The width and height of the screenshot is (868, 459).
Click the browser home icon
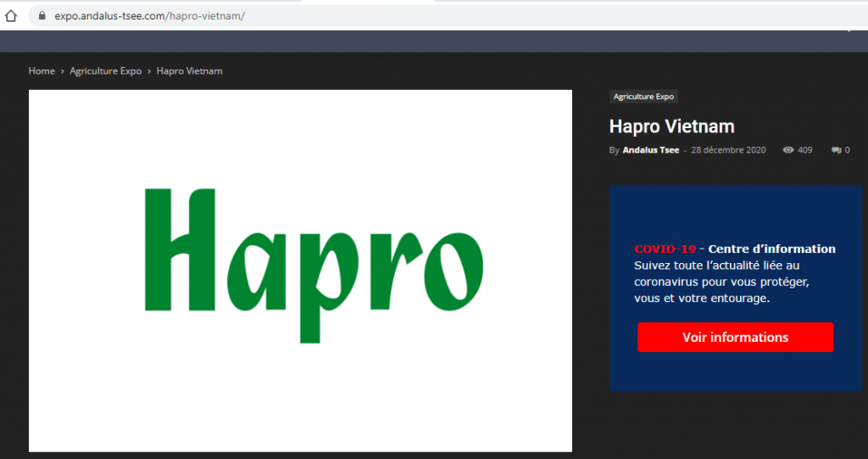[11, 15]
